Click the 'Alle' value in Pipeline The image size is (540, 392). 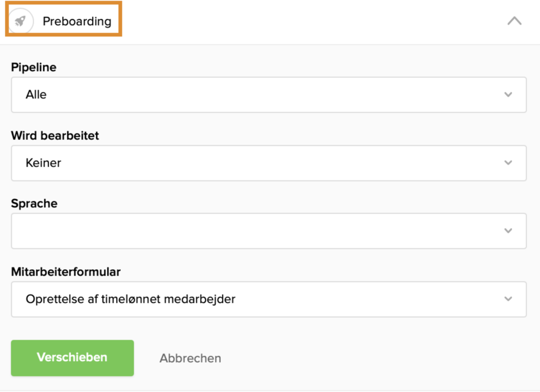[x=36, y=95]
